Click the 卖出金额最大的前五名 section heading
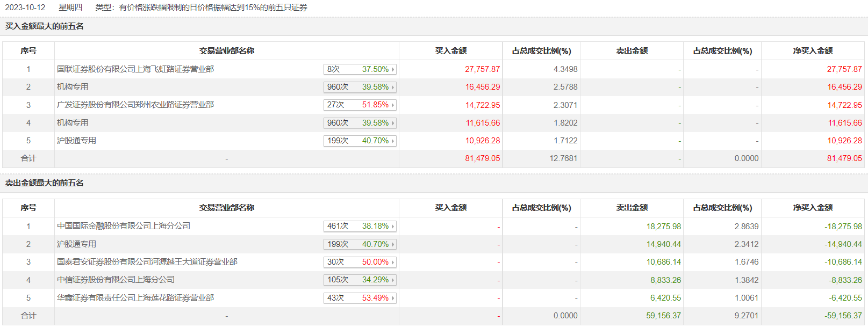 [45, 183]
